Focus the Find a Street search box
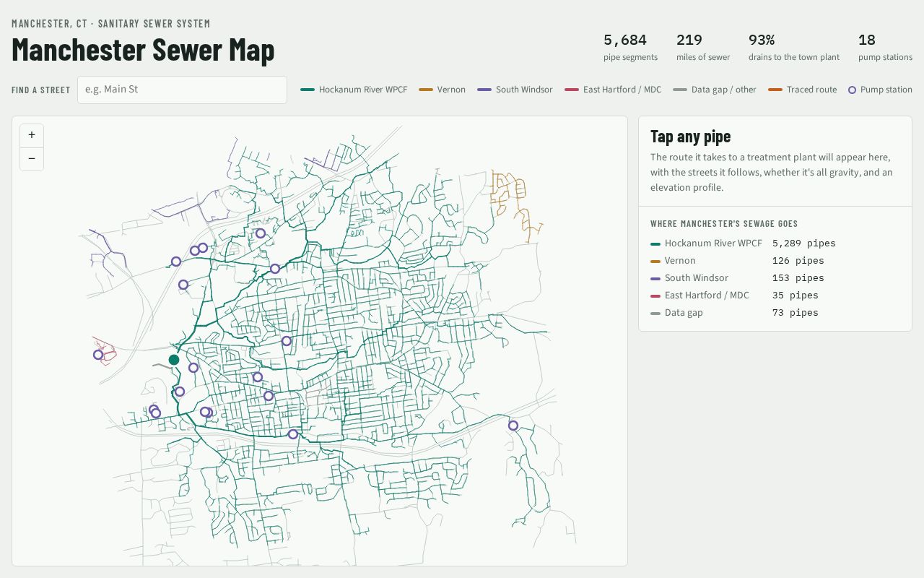This screenshot has width=924, height=578. [x=182, y=90]
